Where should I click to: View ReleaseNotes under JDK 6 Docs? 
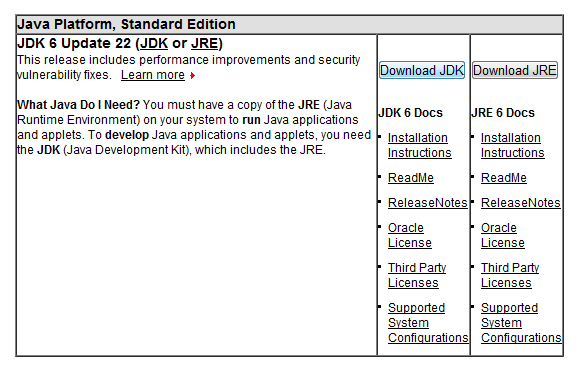tap(428, 203)
